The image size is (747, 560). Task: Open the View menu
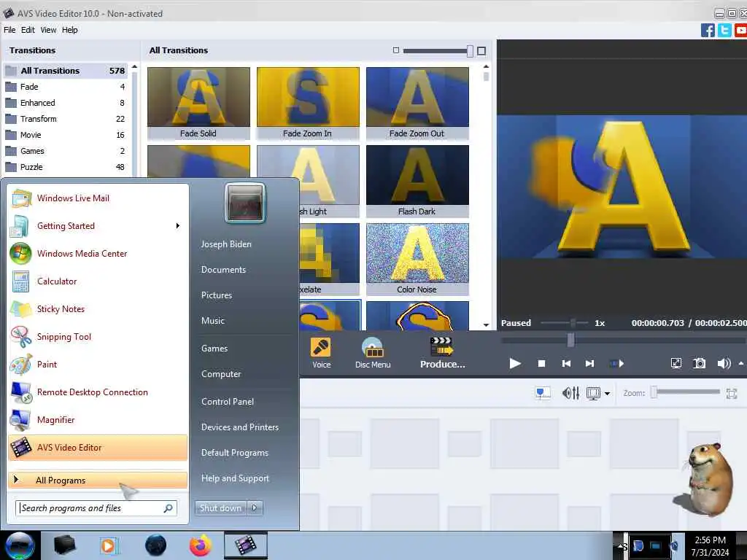(x=48, y=29)
